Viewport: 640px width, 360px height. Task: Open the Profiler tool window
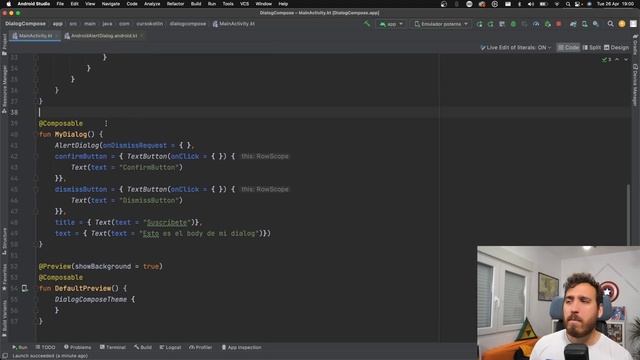pos(200,347)
